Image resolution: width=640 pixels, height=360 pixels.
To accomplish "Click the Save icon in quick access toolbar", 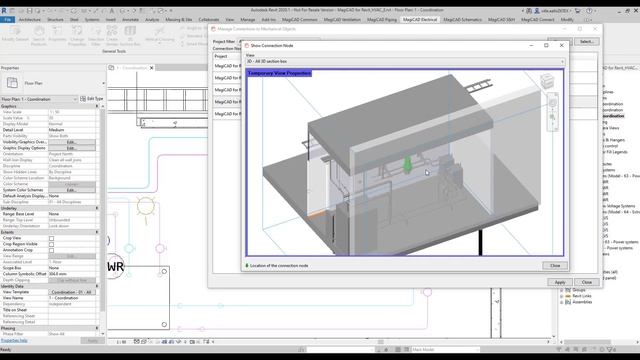I will tap(29, 11).
